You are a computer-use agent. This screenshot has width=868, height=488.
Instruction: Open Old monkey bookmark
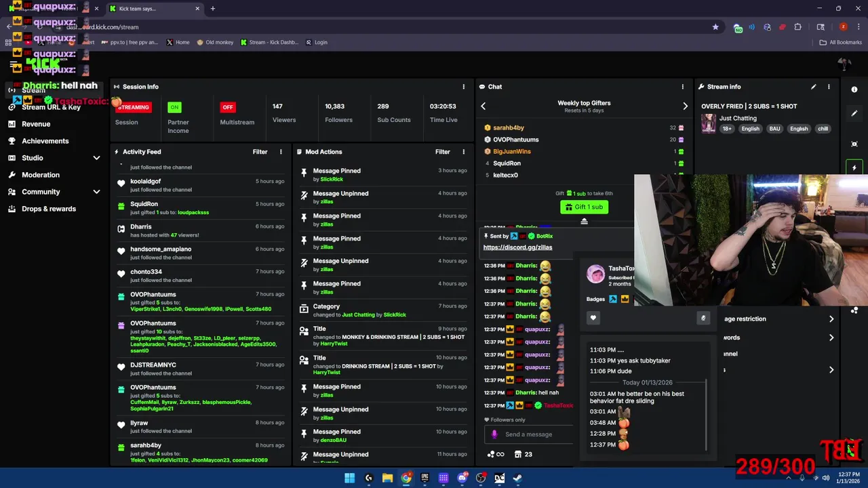coord(215,42)
